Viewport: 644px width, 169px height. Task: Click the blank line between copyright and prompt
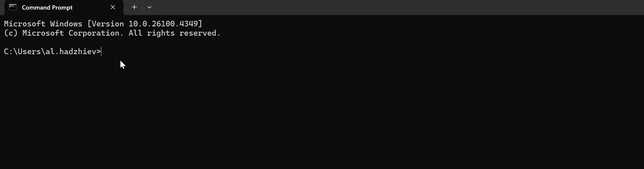click(322, 42)
